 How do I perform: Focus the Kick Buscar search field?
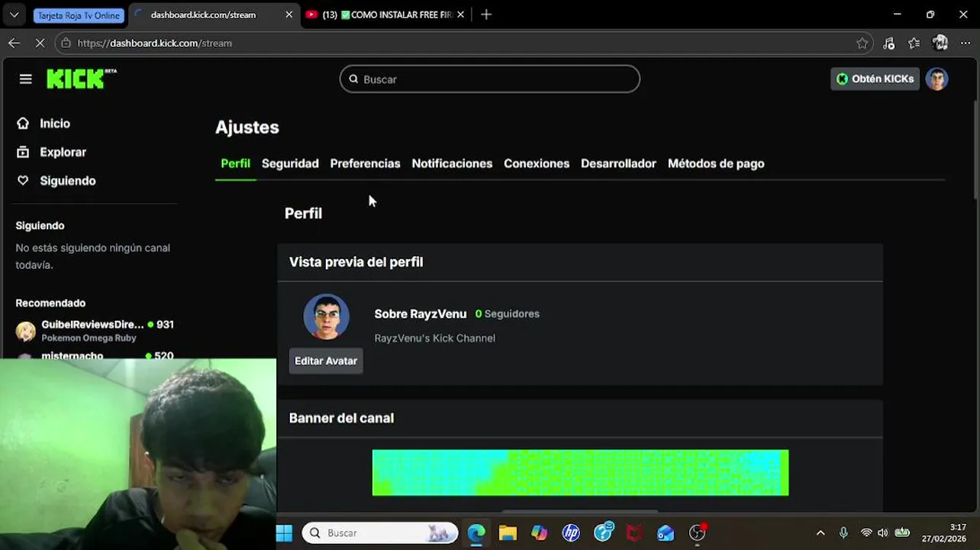pos(490,79)
